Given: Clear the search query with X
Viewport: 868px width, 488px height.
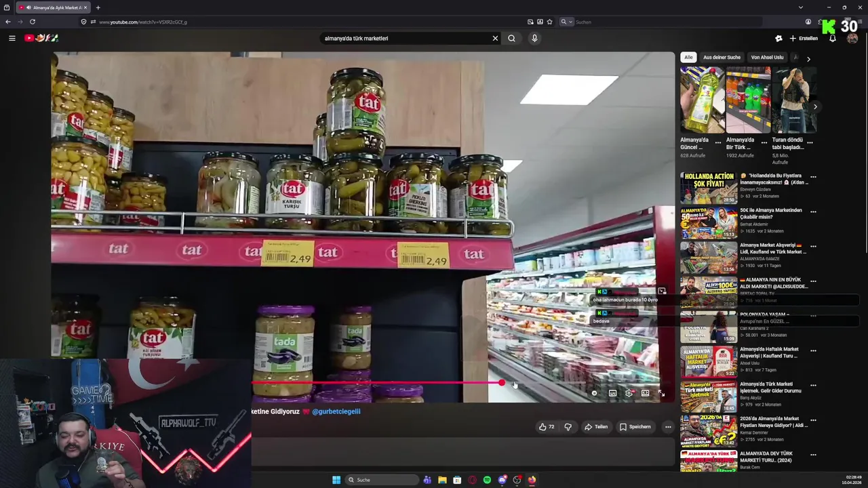Looking at the screenshot, I should coord(495,38).
